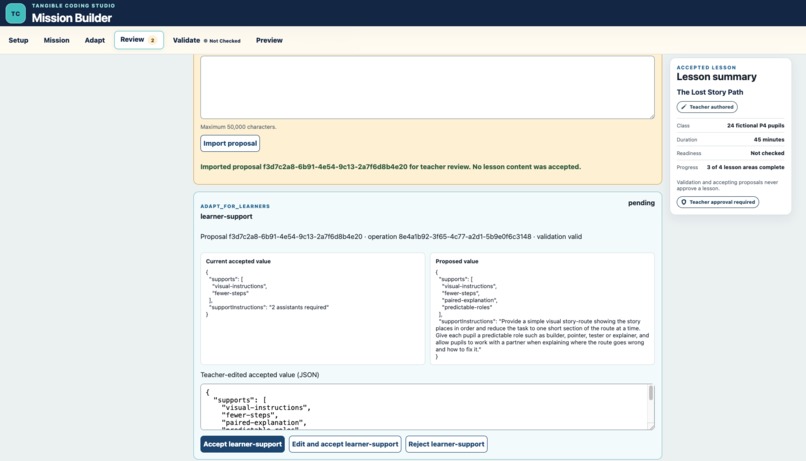Click the 45 minutes duration value
The image size is (806, 461).
[x=769, y=139]
